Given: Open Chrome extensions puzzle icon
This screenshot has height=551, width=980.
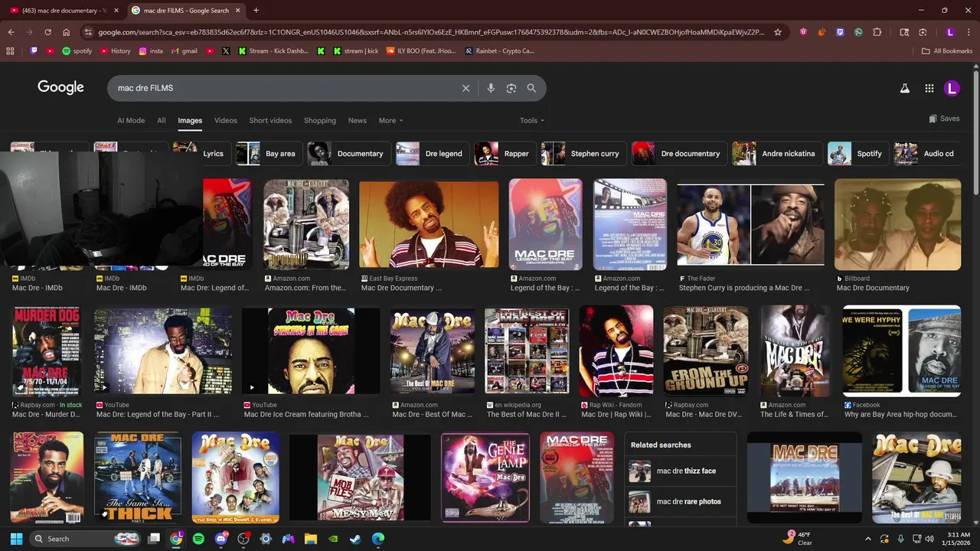Looking at the screenshot, I should 877,32.
